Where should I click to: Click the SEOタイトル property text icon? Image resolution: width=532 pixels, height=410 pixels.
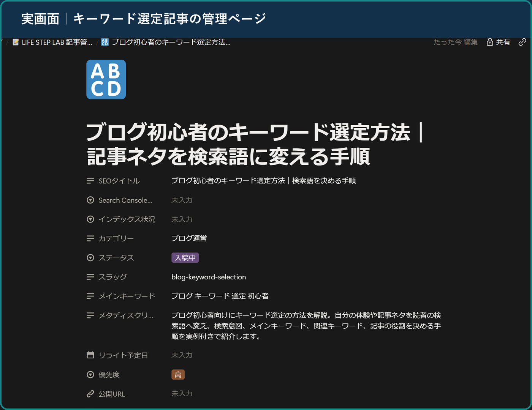tap(90, 181)
